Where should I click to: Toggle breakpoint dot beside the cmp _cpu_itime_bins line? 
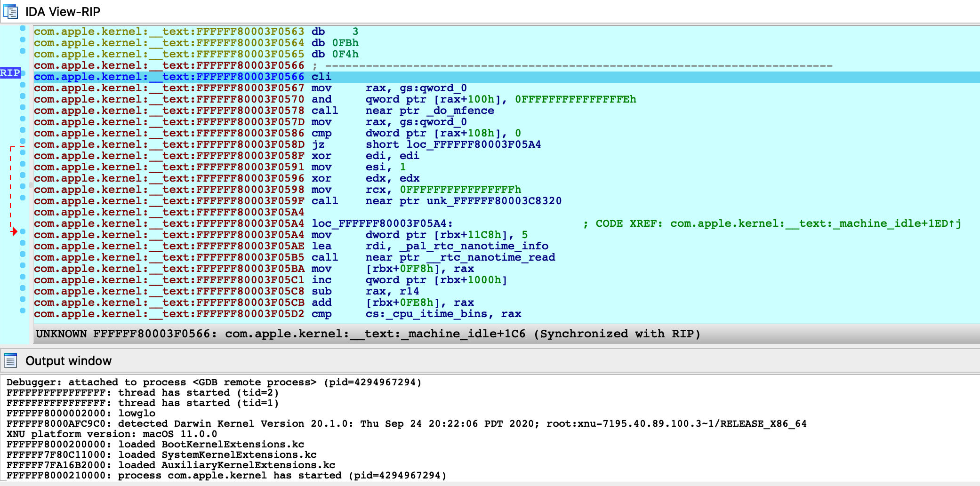click(23, 311)
